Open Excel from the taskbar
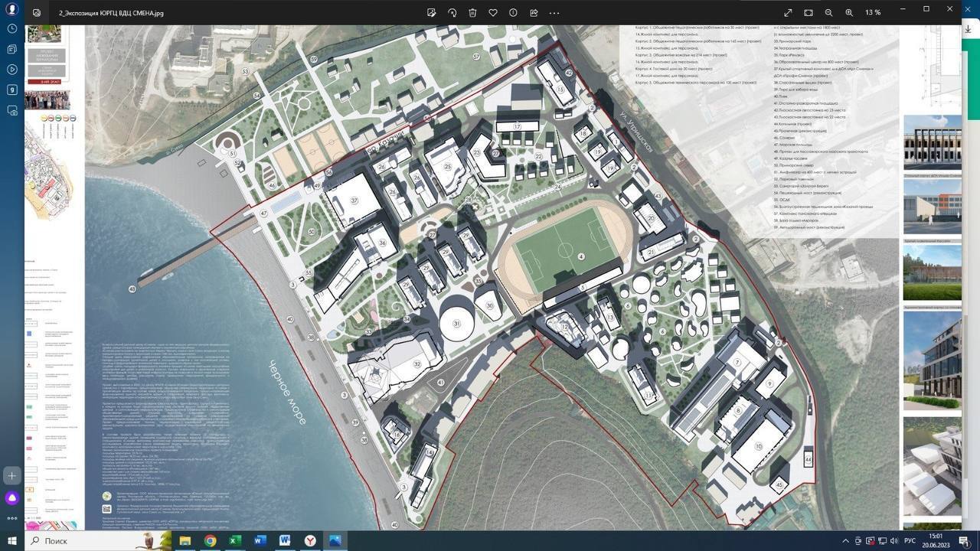The height and width of the screenshot is (551, 980). pyautogui.click(x=235, y=540)
